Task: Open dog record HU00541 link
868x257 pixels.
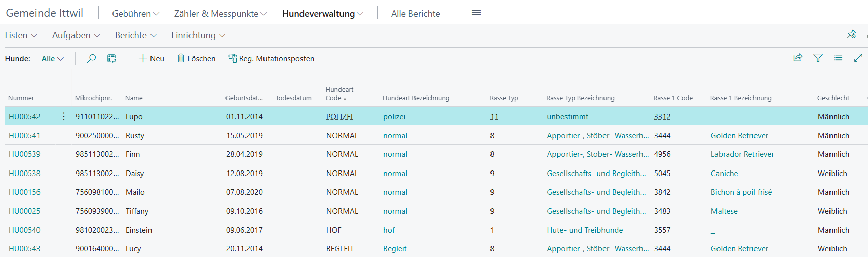Action: [24, 136]
